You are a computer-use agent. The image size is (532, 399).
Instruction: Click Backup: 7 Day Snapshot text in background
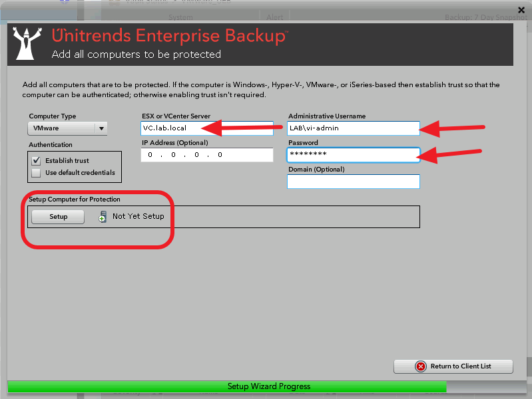pyautogui.click(x=486, y=17)
